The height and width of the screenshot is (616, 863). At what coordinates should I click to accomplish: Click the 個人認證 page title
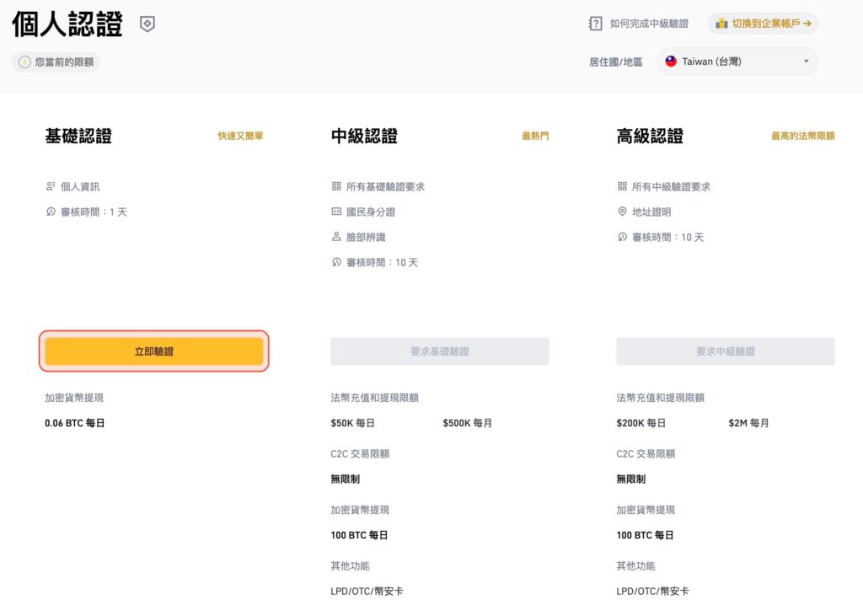67,24
